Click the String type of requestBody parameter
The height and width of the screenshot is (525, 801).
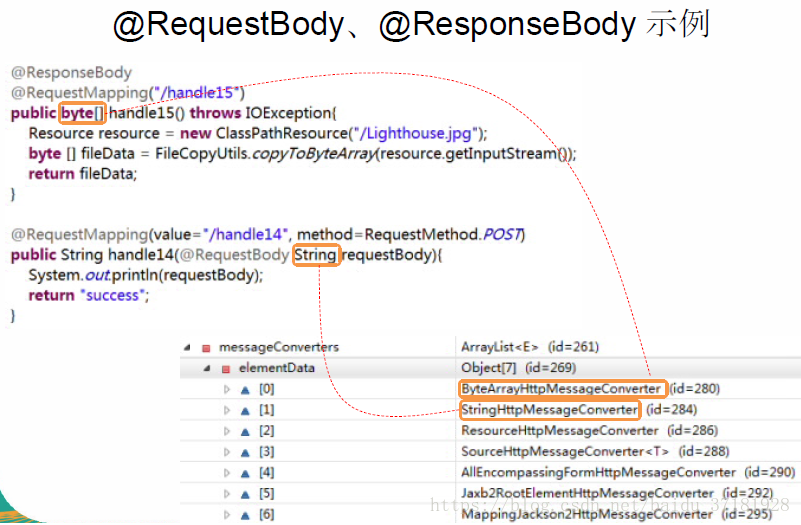[316, 255]
